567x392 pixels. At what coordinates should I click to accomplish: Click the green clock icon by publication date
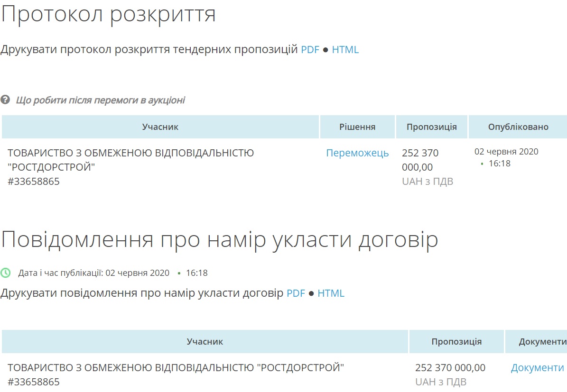[5, 273]
